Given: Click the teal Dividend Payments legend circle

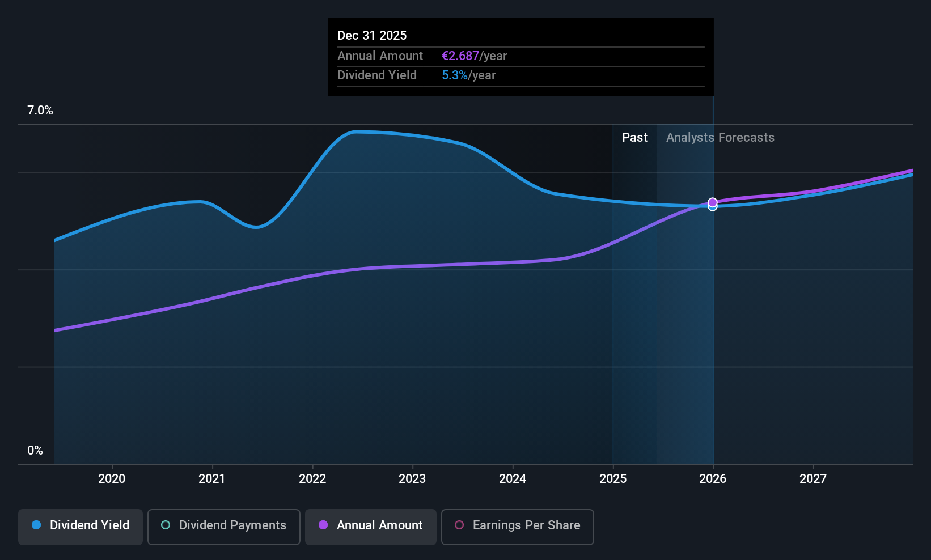Looking at the screenshot, I should [x=166, y=525].
